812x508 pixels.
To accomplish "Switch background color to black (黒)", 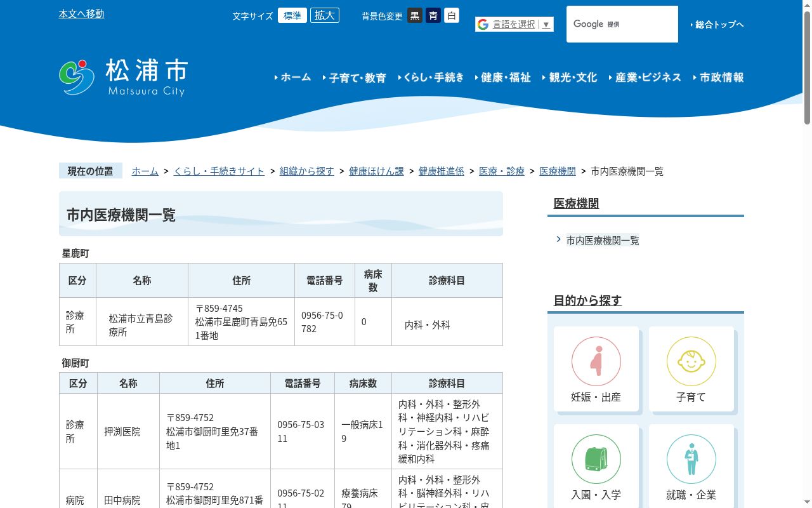I will (x=415, y=15).
